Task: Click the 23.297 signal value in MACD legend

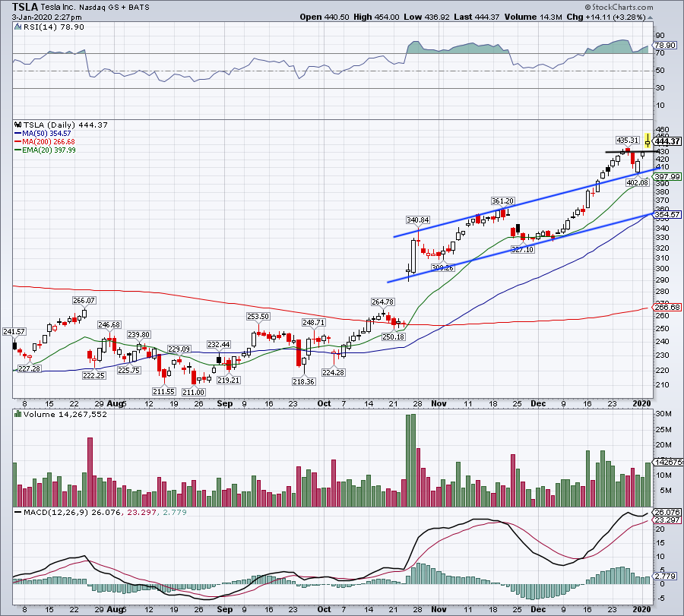Action: (142, 512)
